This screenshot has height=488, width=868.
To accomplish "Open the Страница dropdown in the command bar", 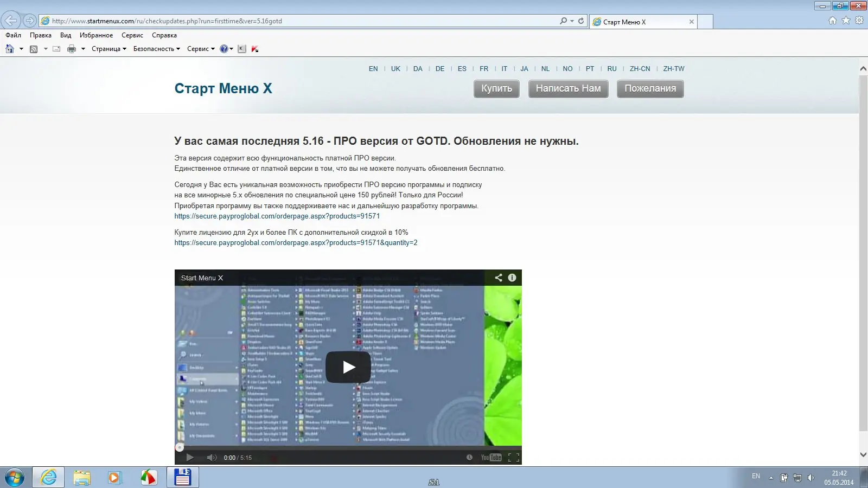I will coord(109,49).
